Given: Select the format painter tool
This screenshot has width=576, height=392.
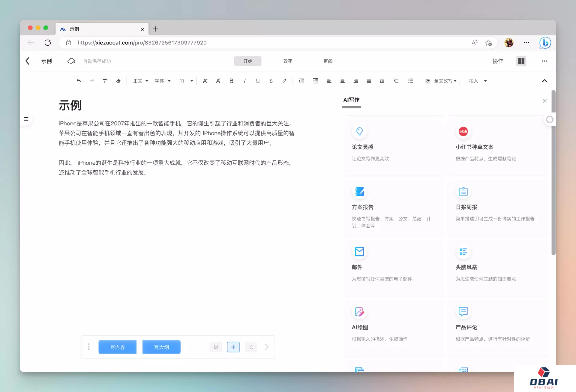Looking at the screenshot, I should (105, 81).
